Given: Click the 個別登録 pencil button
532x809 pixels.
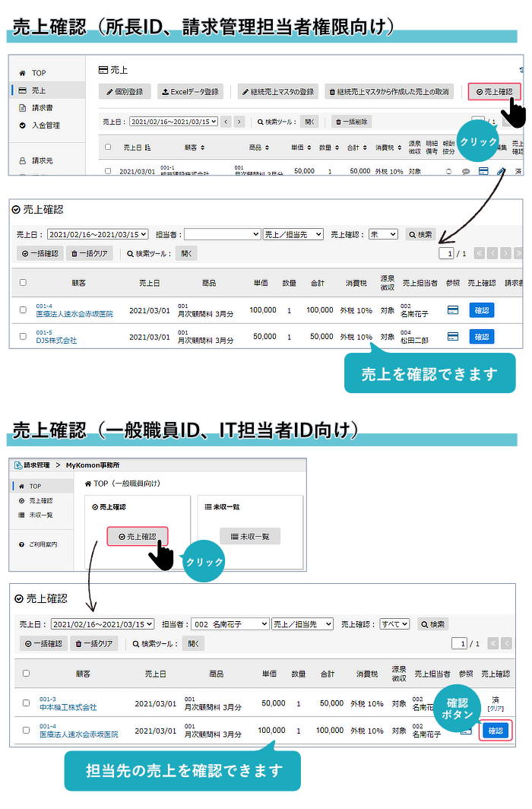Looking at the screenshot, I should point(125,92).
